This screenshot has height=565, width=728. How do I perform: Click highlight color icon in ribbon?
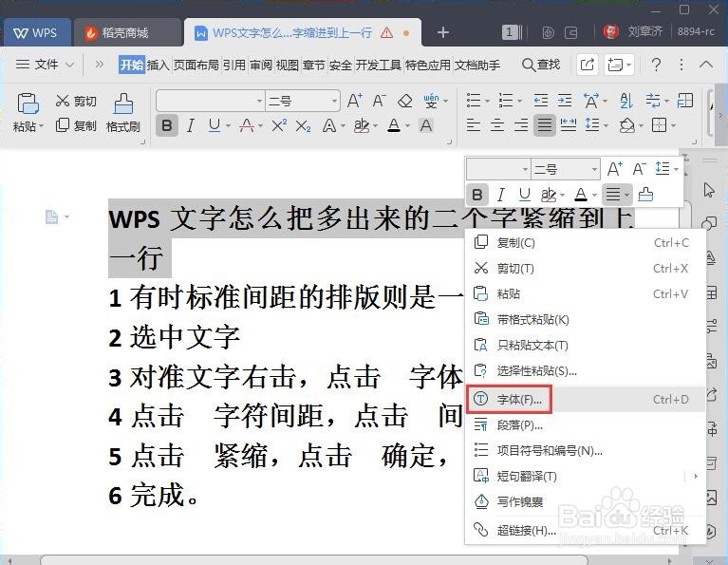point(362,125)
